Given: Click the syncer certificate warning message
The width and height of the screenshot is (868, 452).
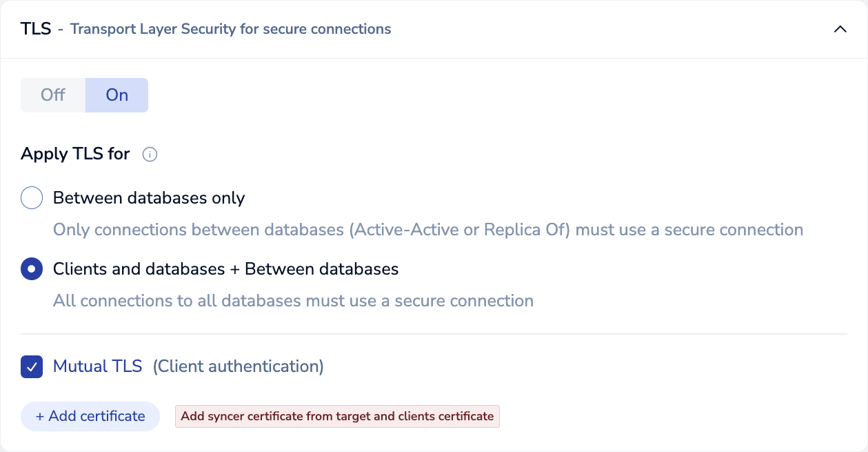Looking at the screenshot, I should coord(337,417).
